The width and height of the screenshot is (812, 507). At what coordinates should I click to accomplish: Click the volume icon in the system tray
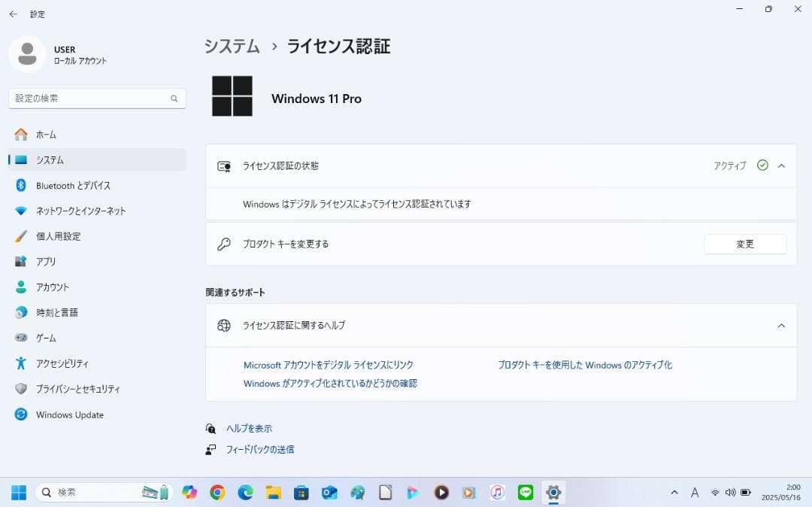coord(729,493)
